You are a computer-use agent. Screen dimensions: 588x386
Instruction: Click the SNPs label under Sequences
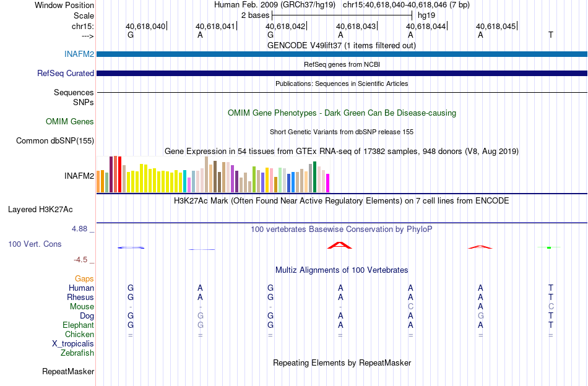tap(84, 102)
